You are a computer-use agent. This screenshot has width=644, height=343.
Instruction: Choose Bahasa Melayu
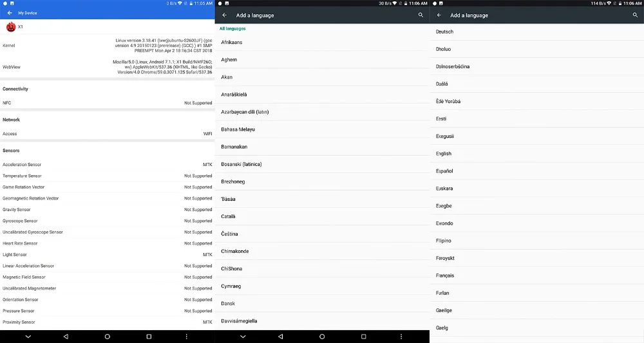(322, 129)
